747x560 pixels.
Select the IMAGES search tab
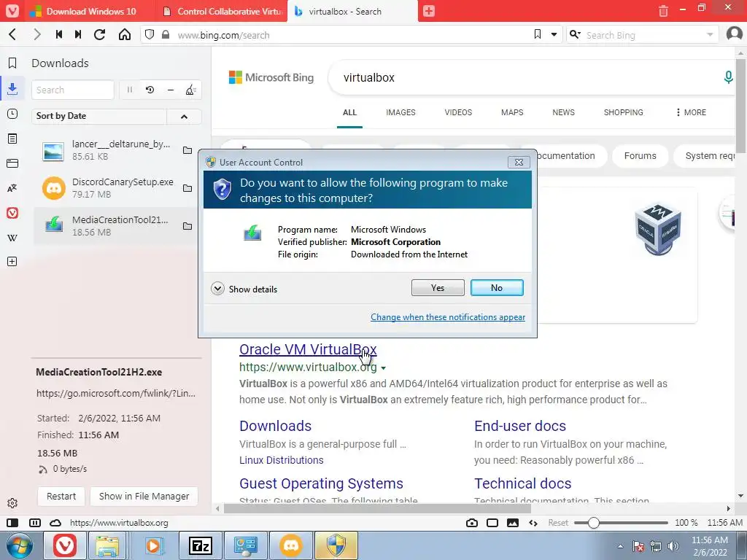[400, 112]
